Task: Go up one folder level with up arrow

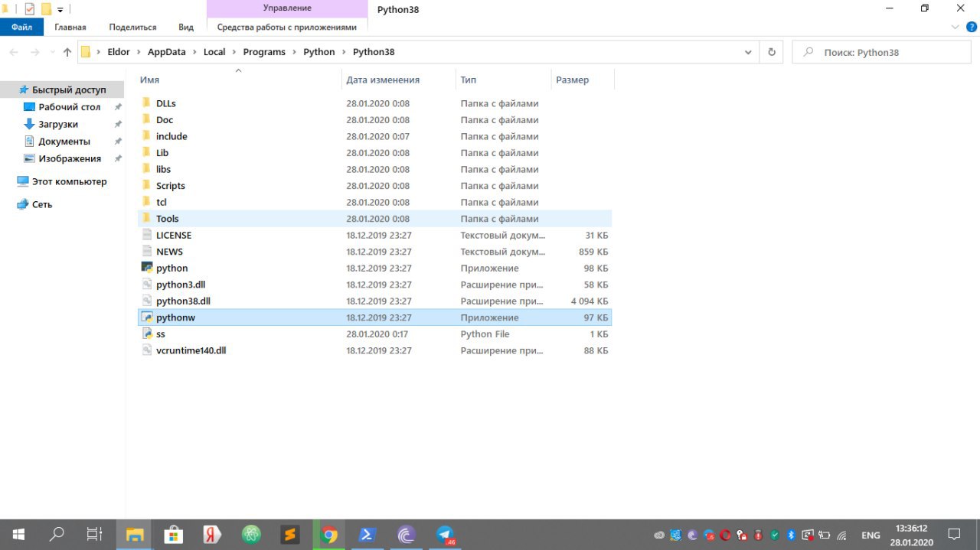Action: pos(67,52)
